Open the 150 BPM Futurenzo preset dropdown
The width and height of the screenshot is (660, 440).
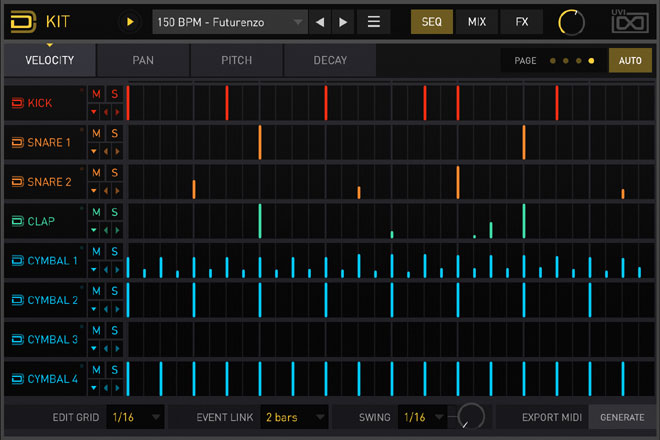click(230, 21)
